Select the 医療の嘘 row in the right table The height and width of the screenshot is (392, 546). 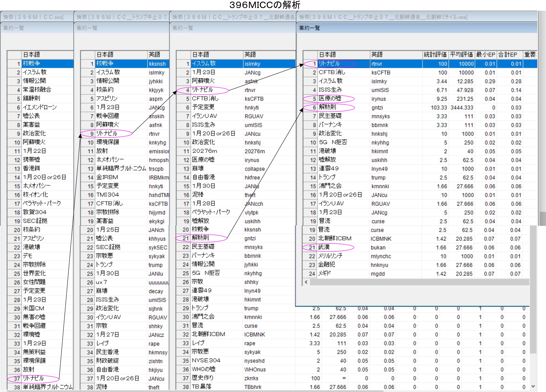pyautogui.click(x=330, y=98)
